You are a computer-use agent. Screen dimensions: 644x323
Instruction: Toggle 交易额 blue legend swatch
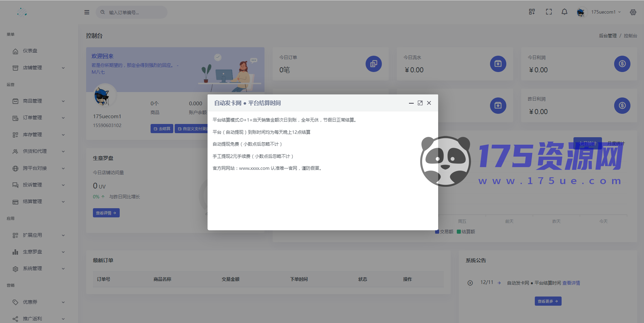coord(437,232)
